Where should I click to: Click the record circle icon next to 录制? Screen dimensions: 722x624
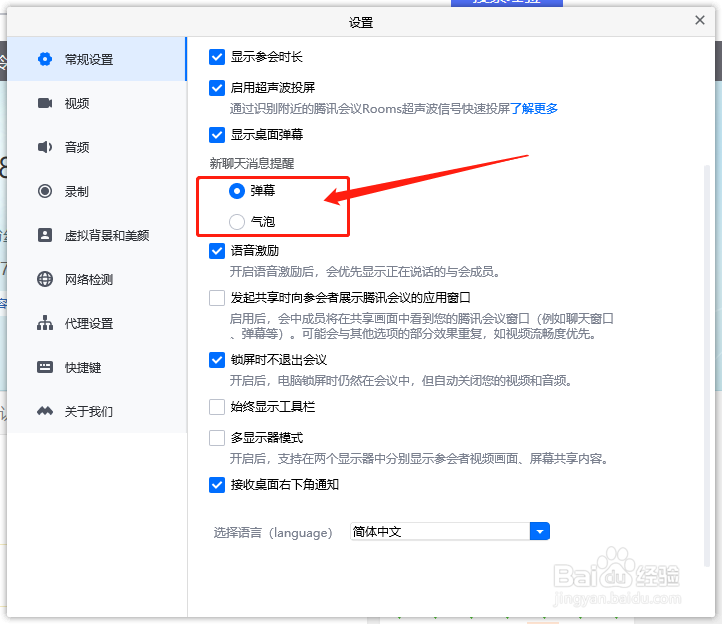45,191
